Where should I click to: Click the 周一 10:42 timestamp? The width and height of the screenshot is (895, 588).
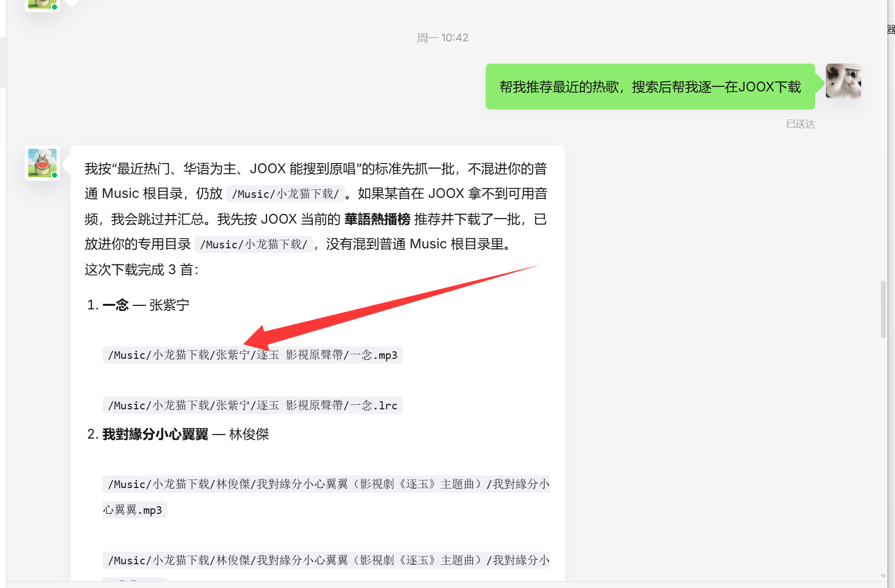tap(443, 38)
